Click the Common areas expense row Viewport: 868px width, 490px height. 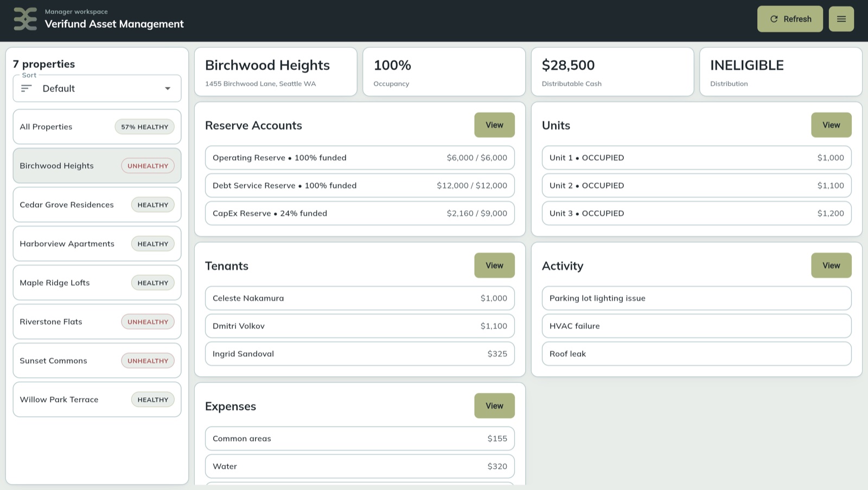tap(360, 439)
